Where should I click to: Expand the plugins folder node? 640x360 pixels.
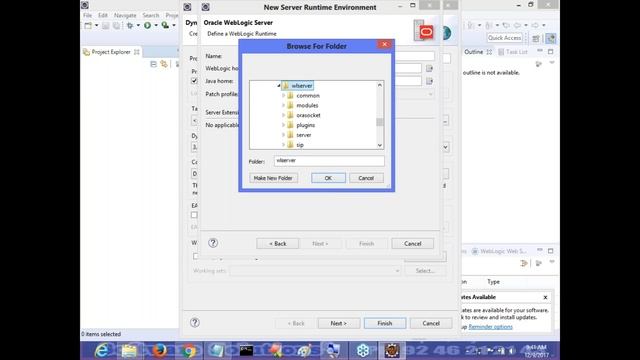pos(284,125)
